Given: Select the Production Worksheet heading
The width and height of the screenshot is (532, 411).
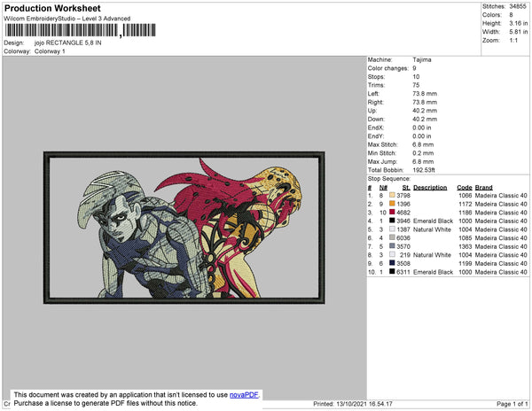Looking at the screenshot, I should [x=52, y=8].
